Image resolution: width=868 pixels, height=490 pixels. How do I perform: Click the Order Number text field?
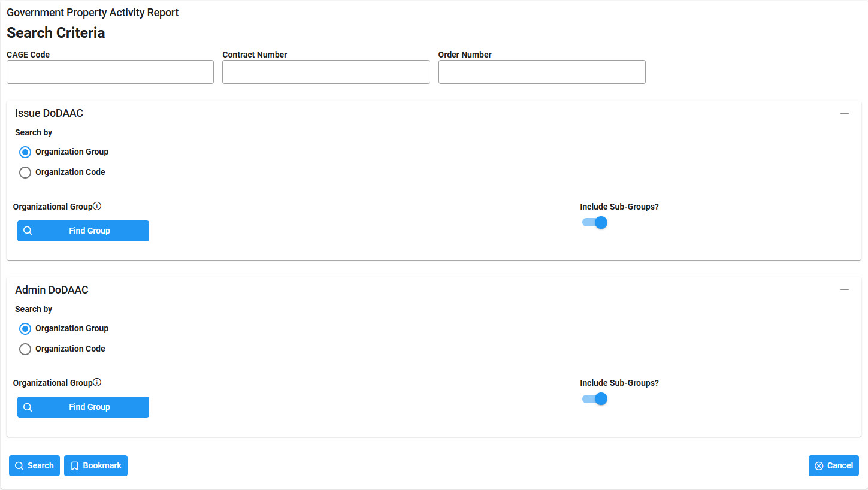click(542, 72)
